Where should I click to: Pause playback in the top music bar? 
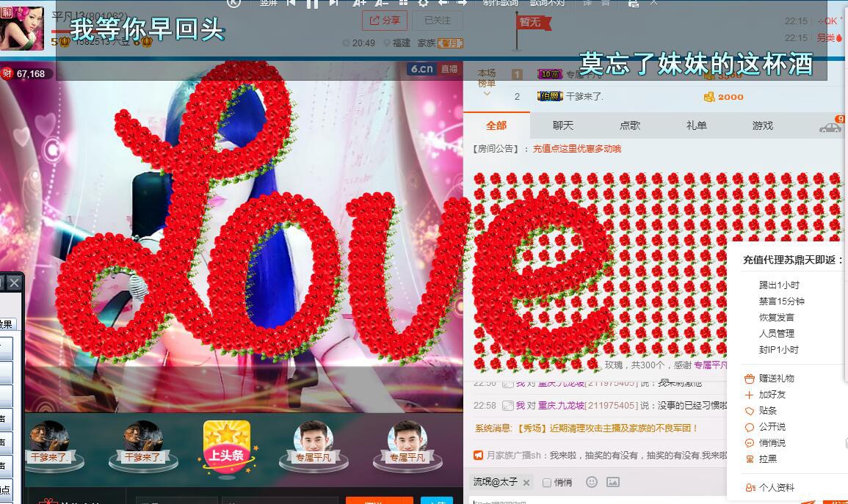(x=312, y=4)
